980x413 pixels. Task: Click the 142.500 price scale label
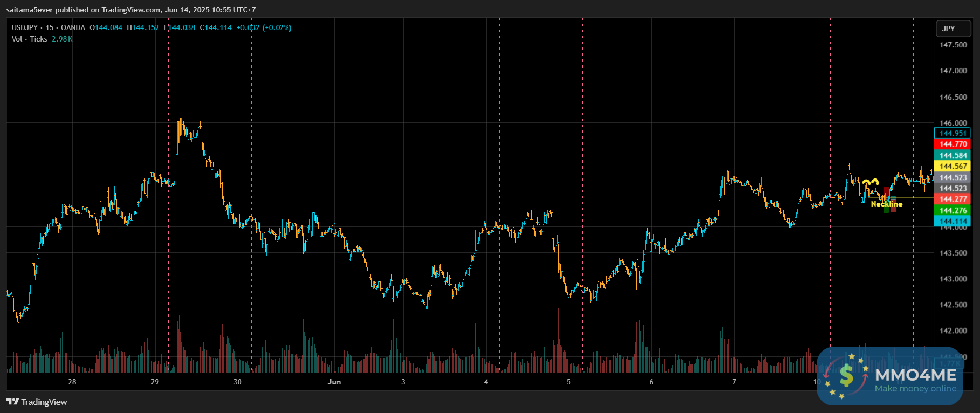point(953,305)
